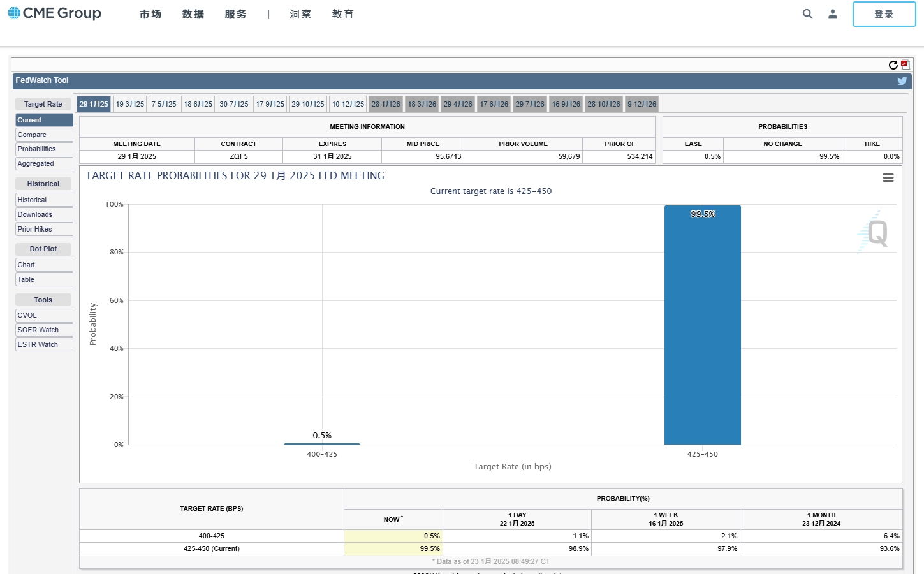Image resolution: width=924 pixels, height=574 pixels.
Task: Select the 19 3月25 meeting tab
Action: tap(130, 104)
